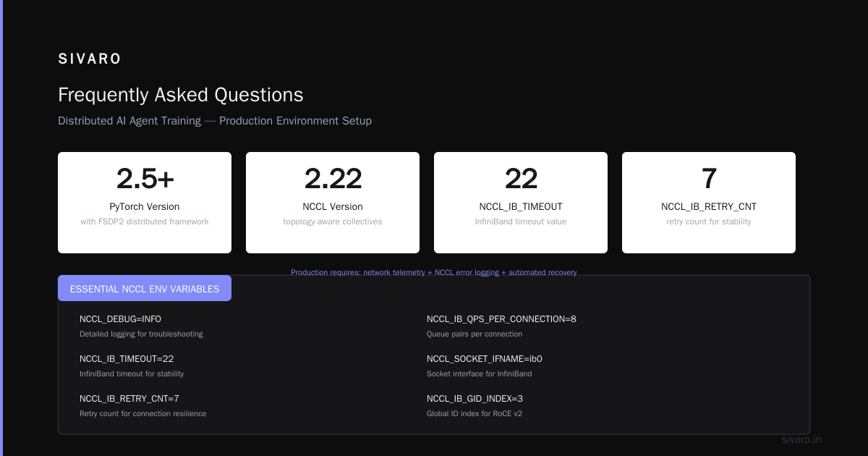Click 'Socket interface for InfiniBand' description
868x456 pixels.
479,374
